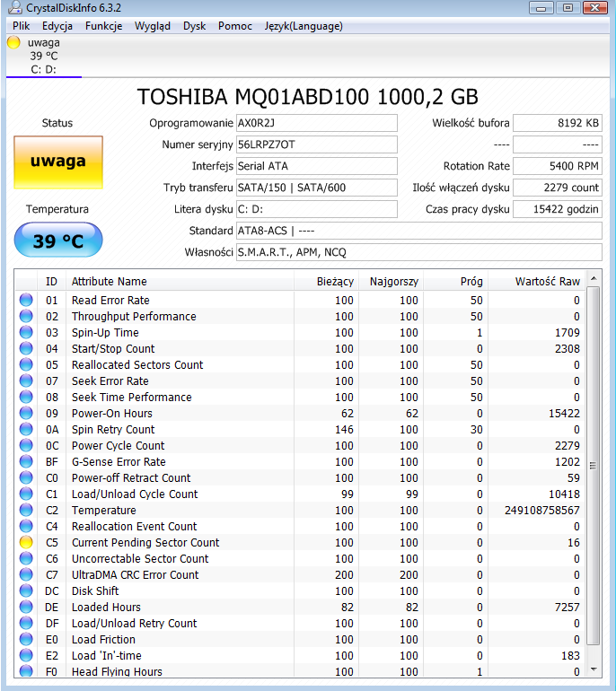Viewport: 616px width, 691px height.
Task: Click the Standard field ATA8-ACS
Action: tap(418, 231)
